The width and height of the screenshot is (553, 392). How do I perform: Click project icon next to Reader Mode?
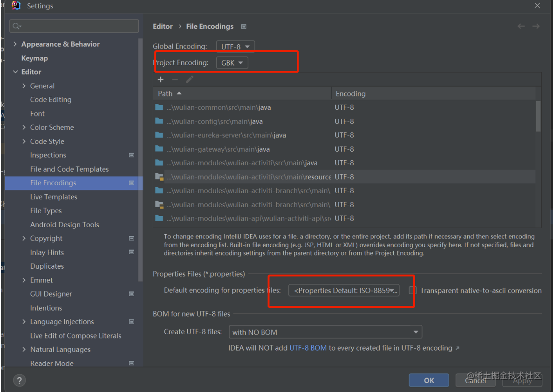point(131,363)
